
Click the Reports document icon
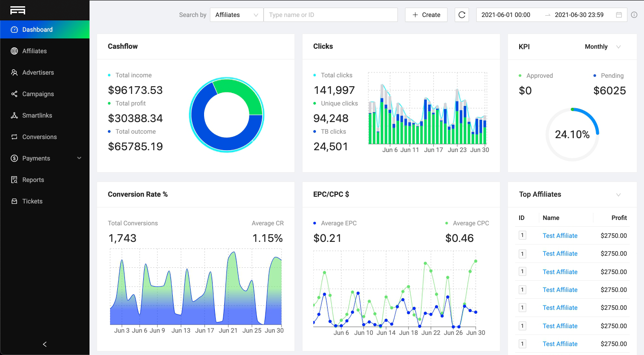(14, 180)
